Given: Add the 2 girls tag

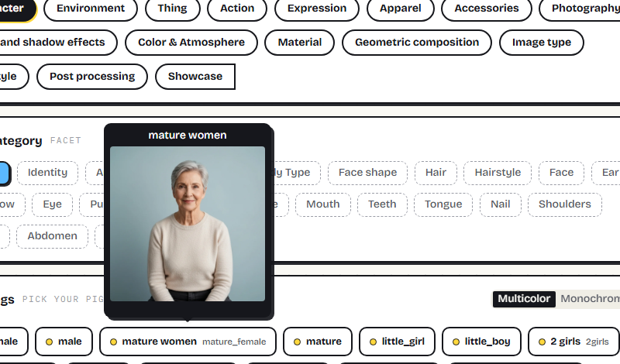Looking at the screenshot, I should [575, 342].
